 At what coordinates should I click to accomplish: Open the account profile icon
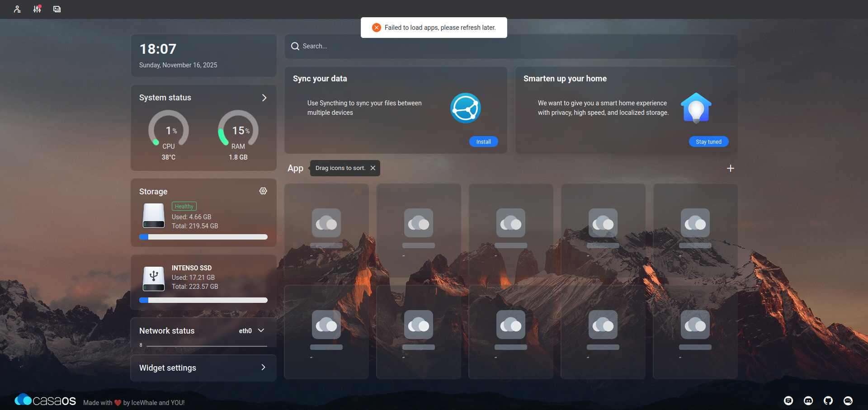[17, 9]
